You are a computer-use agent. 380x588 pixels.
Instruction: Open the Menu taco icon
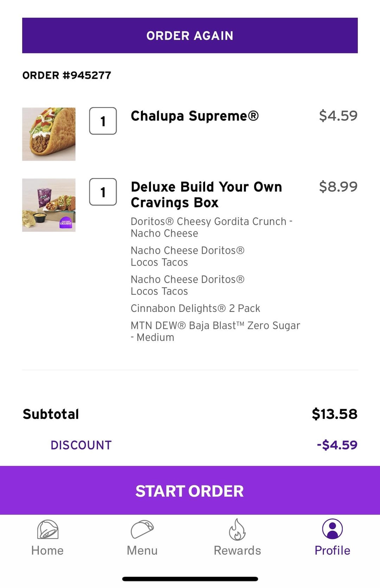(x=142, y=529)
